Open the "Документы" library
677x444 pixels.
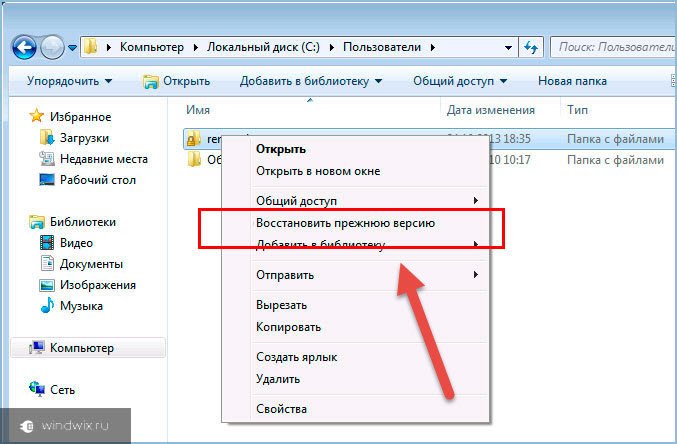click(x=91, y=264)
